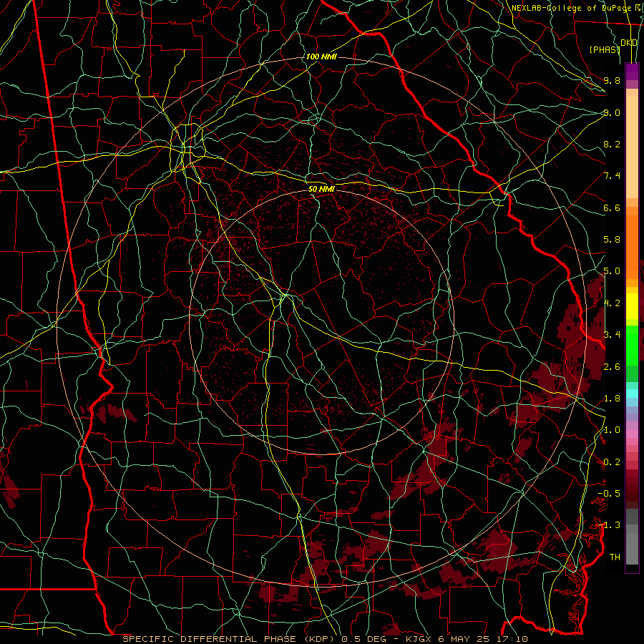This screenshot has height=644, width=644.
Task: Click the [PHAS] label near the legend
Action: coord(605,49)
